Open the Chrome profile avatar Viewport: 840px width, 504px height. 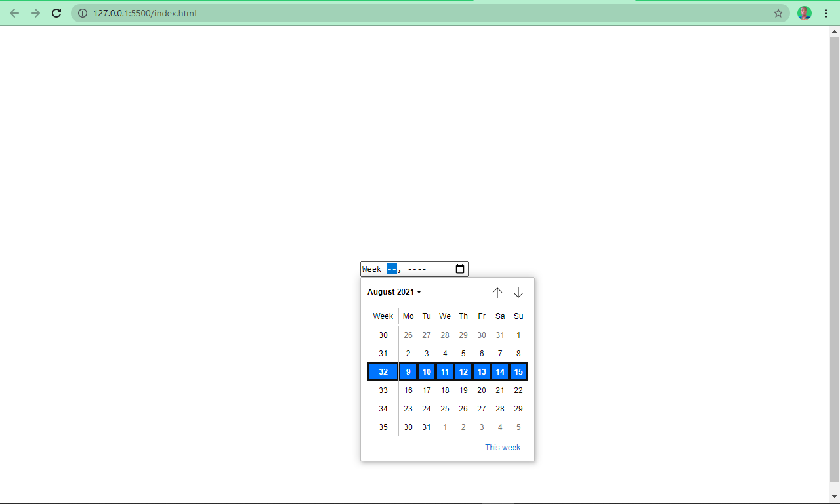click(x=804, y=13)
